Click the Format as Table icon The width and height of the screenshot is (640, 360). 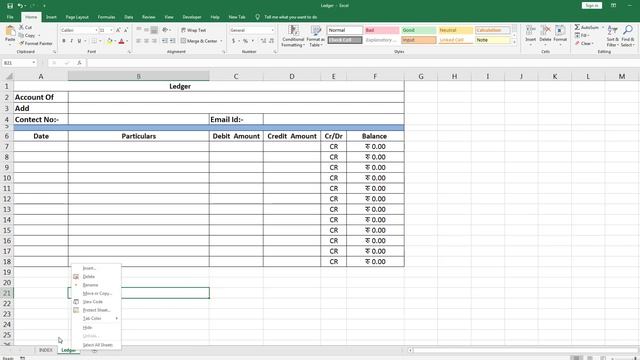point(316,31)
